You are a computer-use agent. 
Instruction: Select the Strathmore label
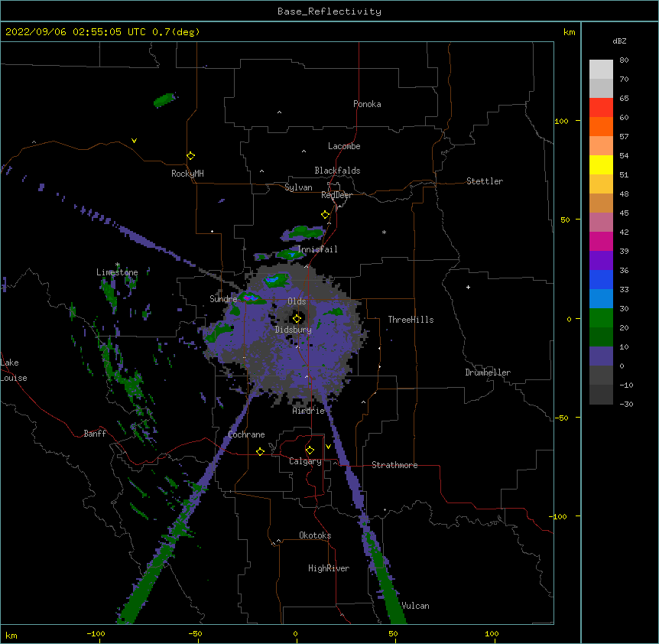point(394,465)
